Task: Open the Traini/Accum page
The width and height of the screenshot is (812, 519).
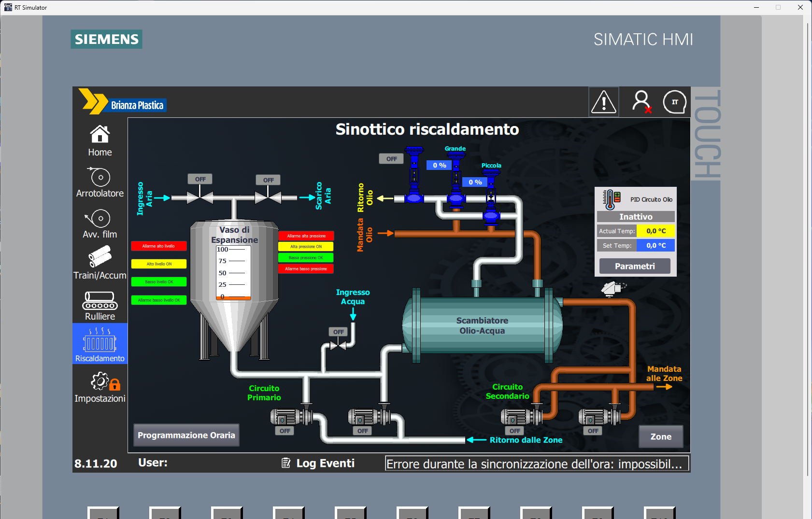Action: [100, 263]
